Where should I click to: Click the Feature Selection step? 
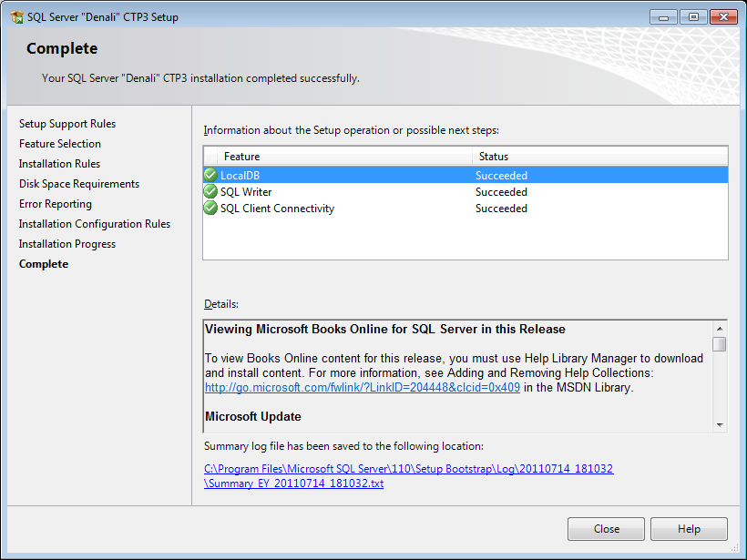(x=60, y=144)
